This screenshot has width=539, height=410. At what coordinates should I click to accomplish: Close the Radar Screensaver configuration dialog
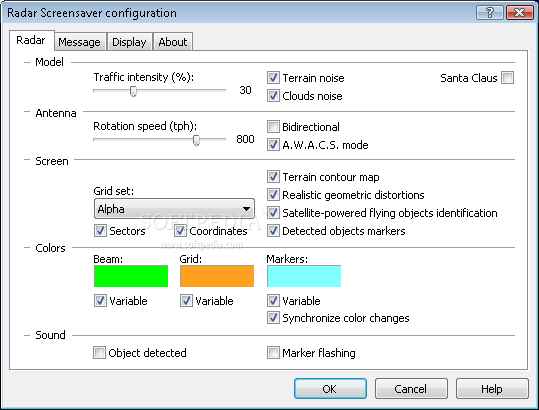(519, 13)
